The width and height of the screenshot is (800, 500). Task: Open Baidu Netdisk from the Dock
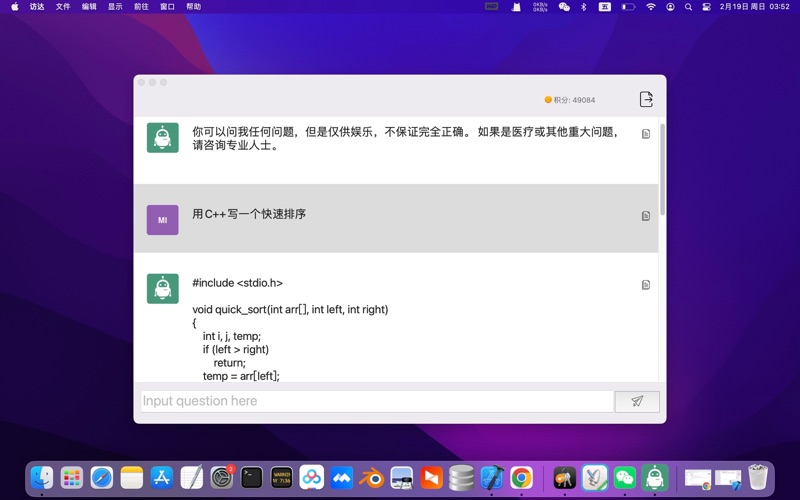coord(312,478)
